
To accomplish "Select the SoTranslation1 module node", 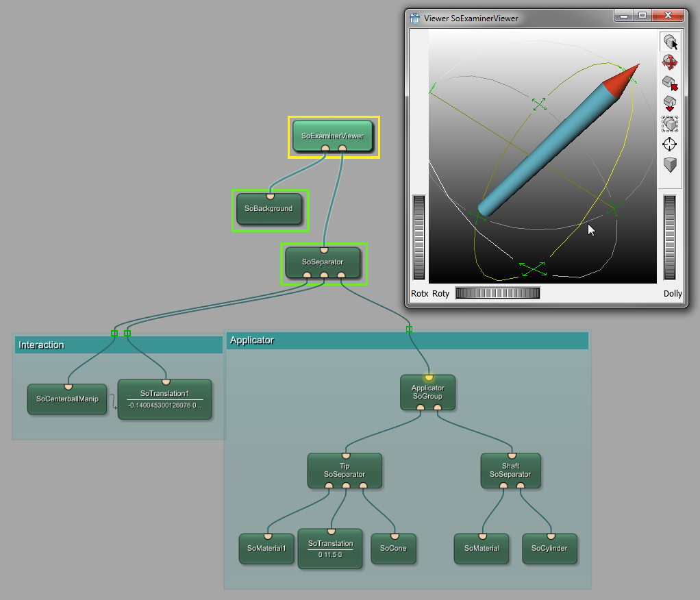I will point(164,399).
